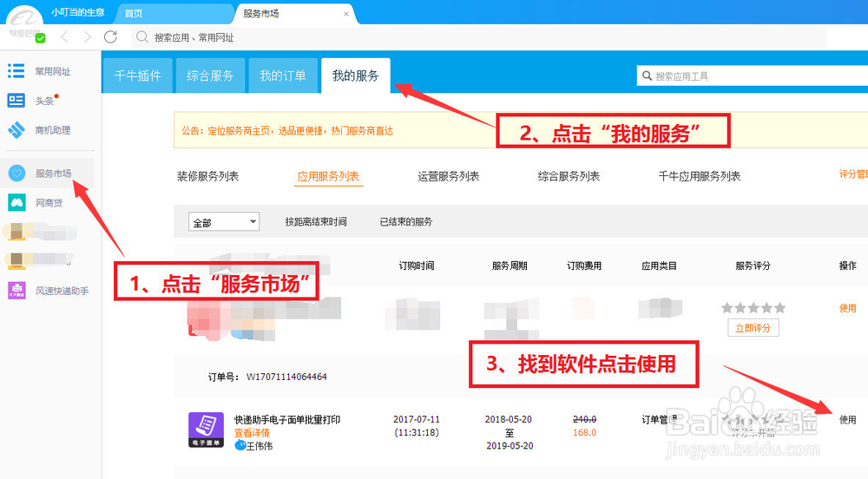Click the 服务市场 sidebar label
The image size is (868, 479).
click(x=53, y=174)
